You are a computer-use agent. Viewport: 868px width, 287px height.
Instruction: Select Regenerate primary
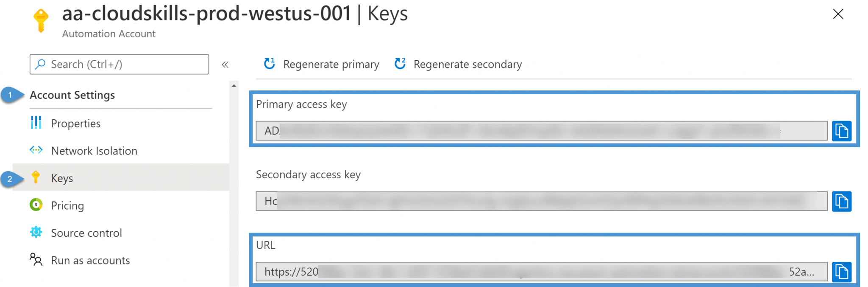tap(331, 64)
